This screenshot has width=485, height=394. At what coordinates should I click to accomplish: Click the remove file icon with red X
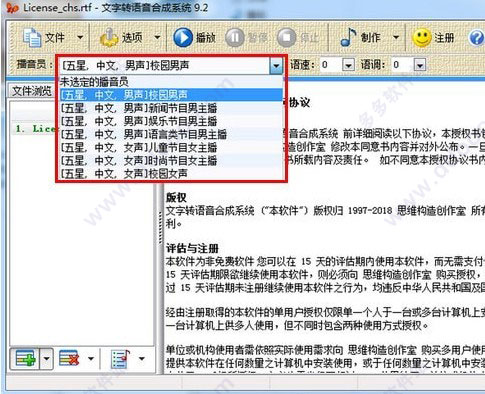pos(69,359)
